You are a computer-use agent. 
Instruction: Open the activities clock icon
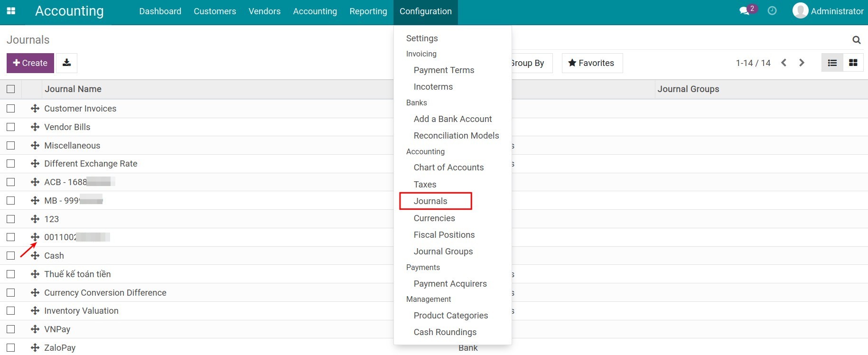(772, 11)
